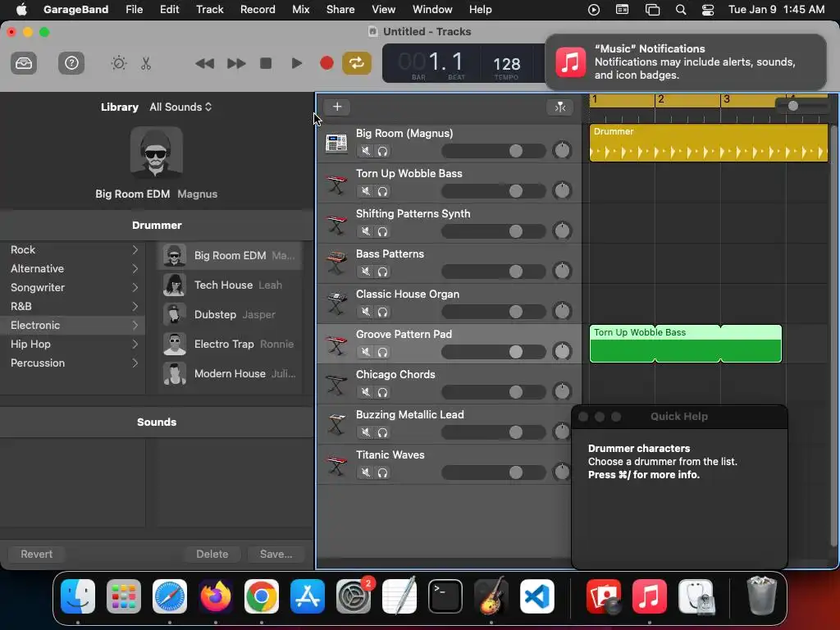The height and width of the screenshot is (630, 840).
Task: Expand the Electronic drummer genre
Action: (x=72, y=325)
